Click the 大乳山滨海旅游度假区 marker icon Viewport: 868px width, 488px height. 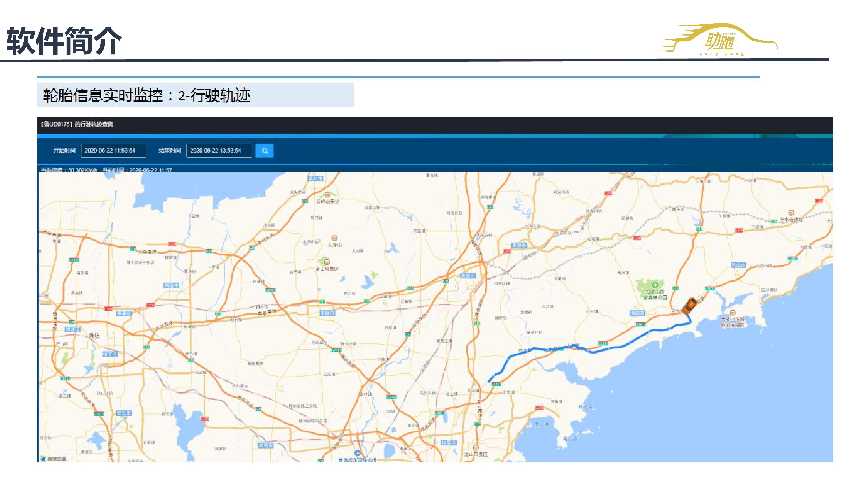coord(732,312)
